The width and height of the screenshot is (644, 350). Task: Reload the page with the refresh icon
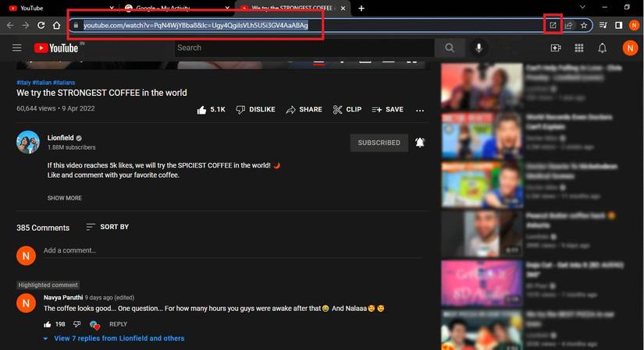coord(41,26)
